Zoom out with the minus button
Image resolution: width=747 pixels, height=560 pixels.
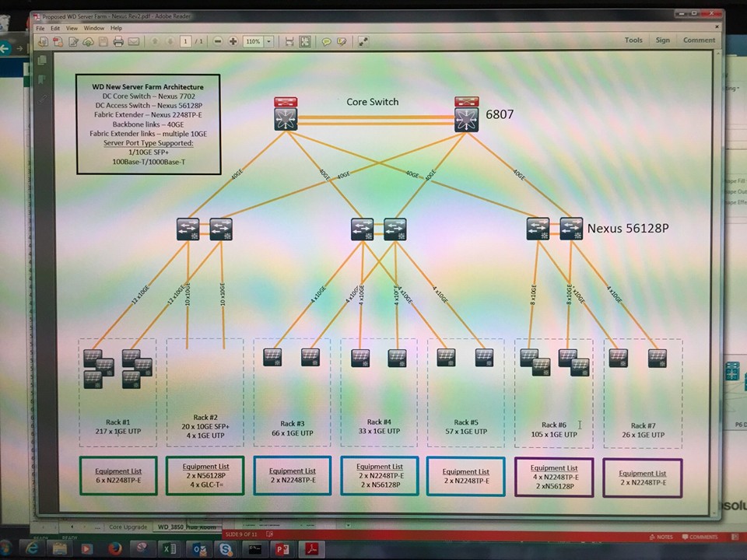coord(218,41)
